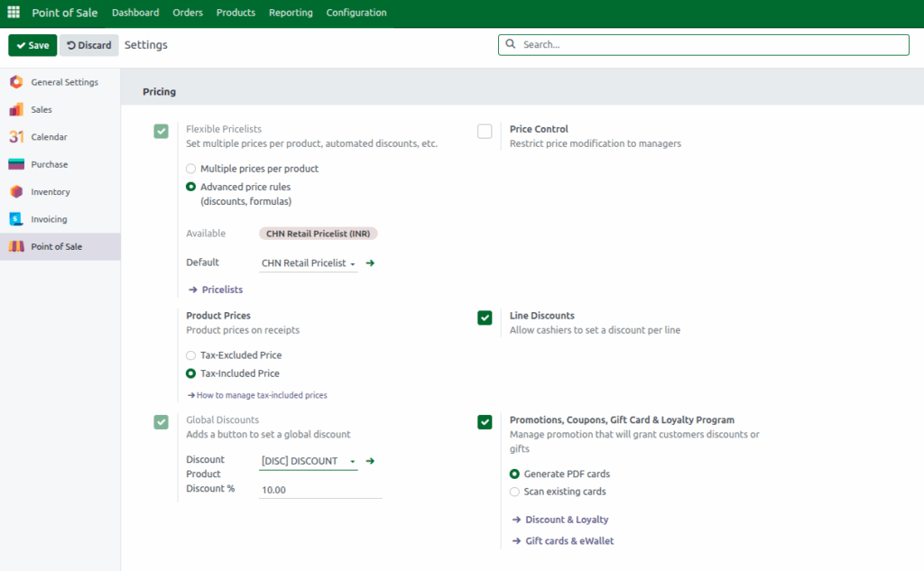Disable Line Discounts
Viewport: 924px width, 571px height.
tap(485, 317)
